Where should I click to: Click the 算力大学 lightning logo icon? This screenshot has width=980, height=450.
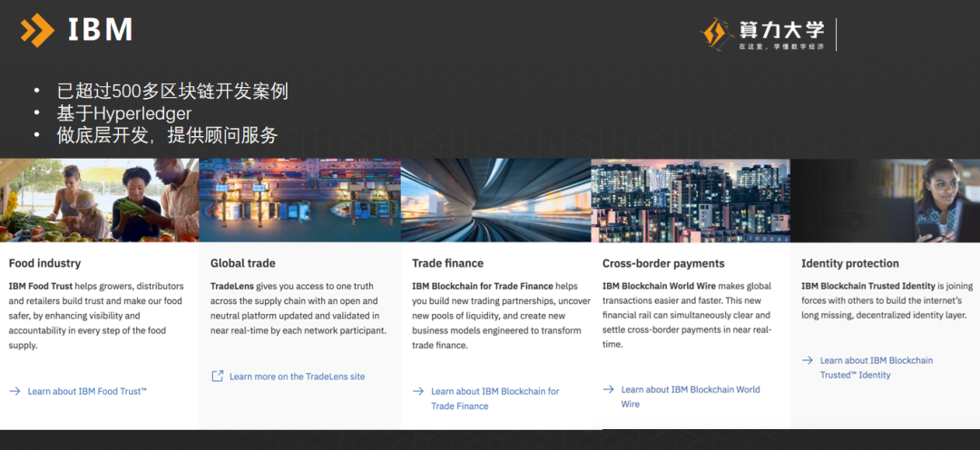tap(716, 34)
